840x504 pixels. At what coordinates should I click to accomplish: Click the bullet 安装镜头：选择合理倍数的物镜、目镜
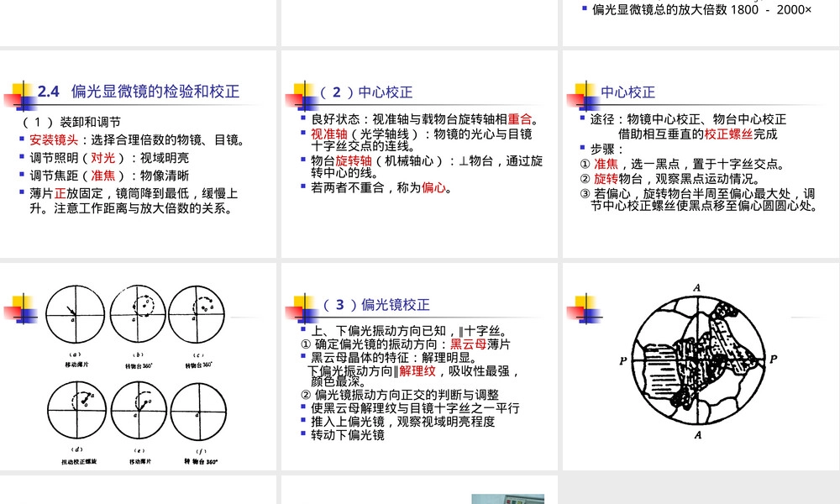pos(139,140)
